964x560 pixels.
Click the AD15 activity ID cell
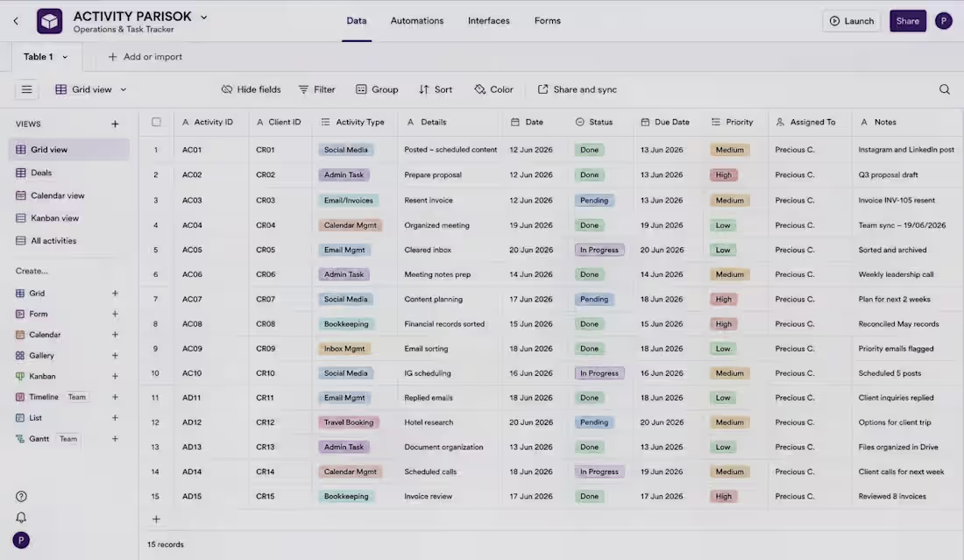tap(211, 497)
